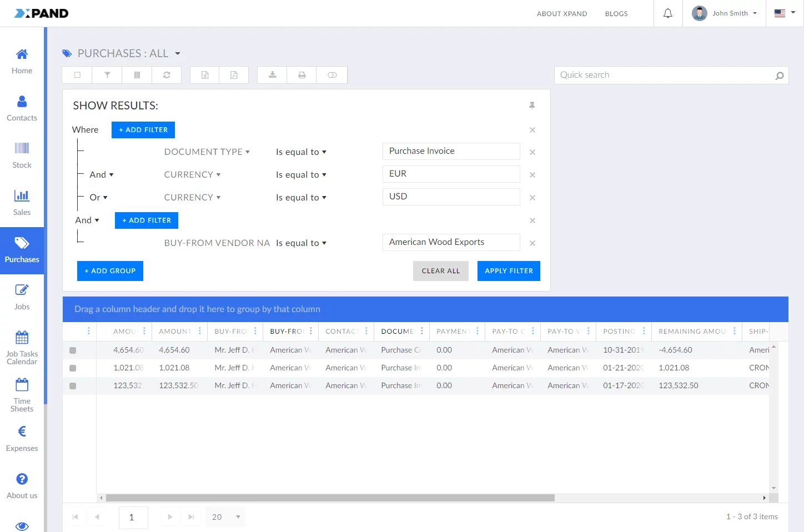Pin the Show Results filter panel

532,106
